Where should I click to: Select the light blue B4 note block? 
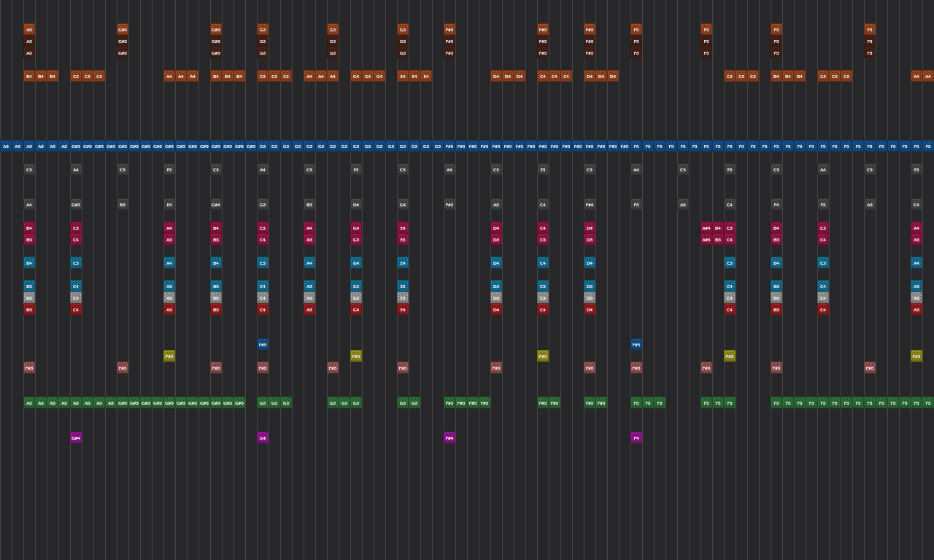(x=29, y=262)
